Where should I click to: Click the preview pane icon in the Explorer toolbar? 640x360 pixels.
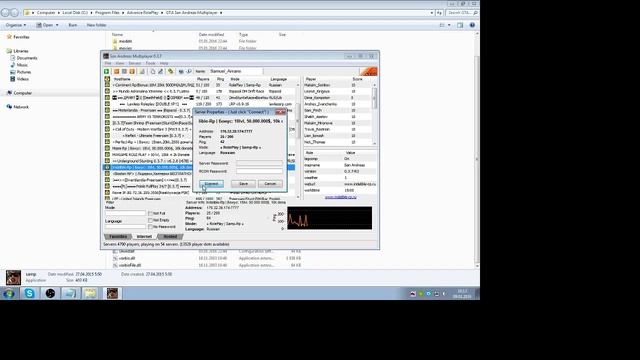point(460,25)
